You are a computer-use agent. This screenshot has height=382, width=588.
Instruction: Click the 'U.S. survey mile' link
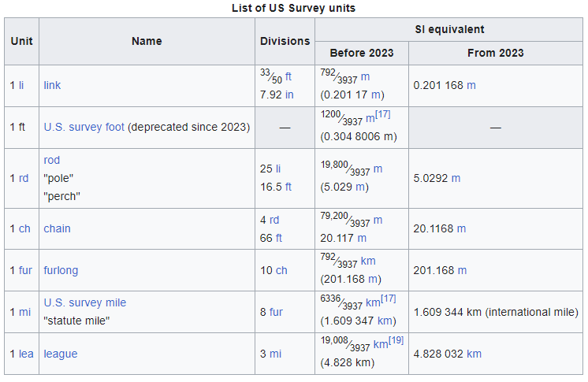pyautogui.click(x=85, y=302)
